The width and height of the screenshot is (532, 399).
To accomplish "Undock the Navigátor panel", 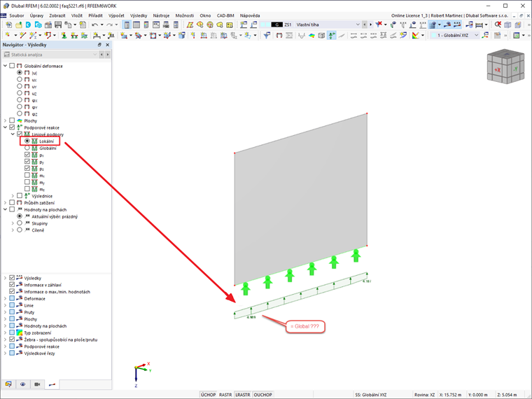I will 99,45.
